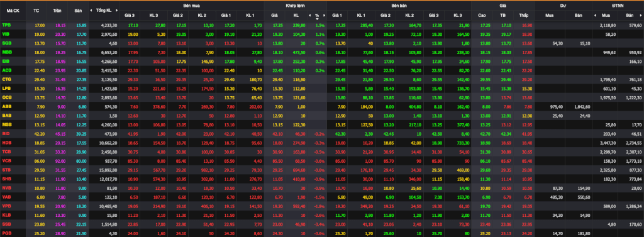Click the Bên mua Giá 1 header
This screenshot has width=644, height=237.
[226, 15]
